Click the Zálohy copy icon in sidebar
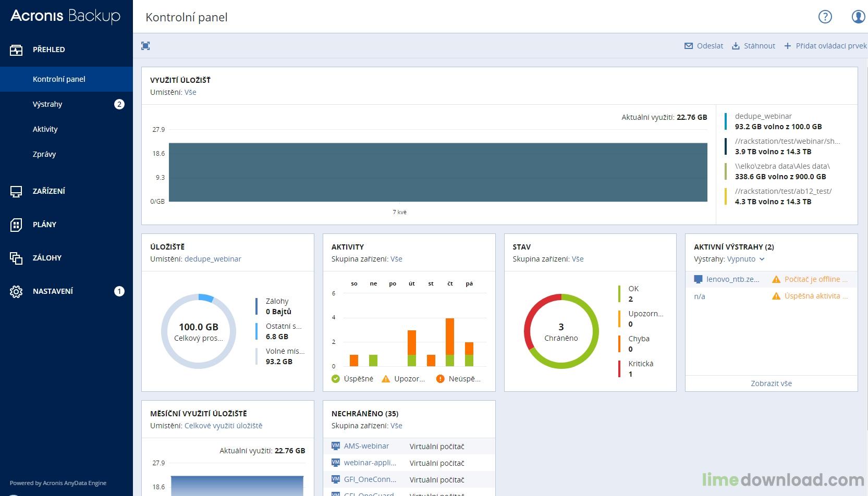Screen dimensions: 868x496 click(x=16, y=258)
